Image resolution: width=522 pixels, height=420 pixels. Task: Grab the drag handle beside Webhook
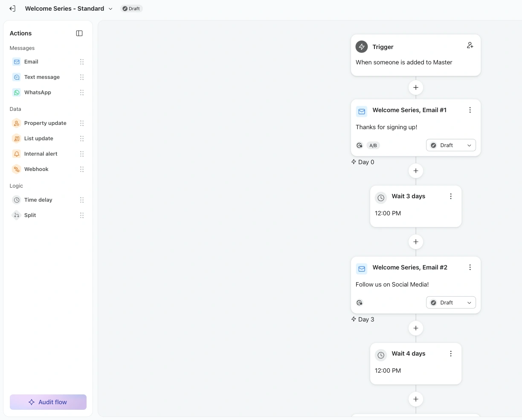coord(82,169)
